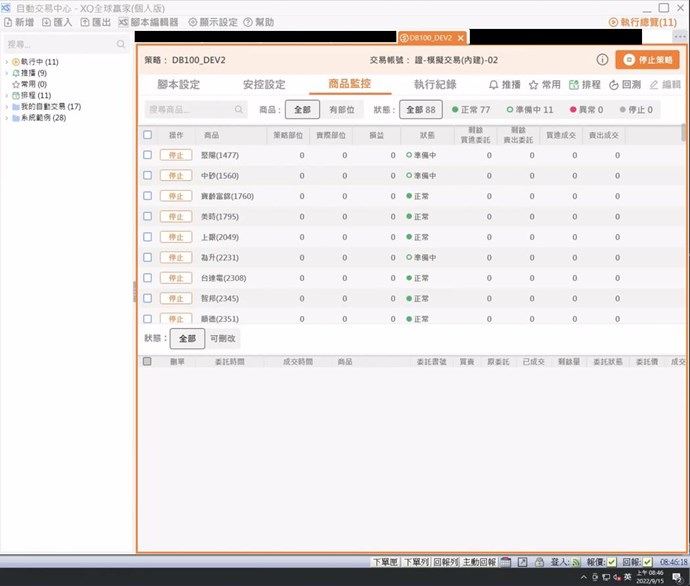Expand the 我的自動交易 (17) folder
This screenshot has height=586, width=690.
coord(6,106)
